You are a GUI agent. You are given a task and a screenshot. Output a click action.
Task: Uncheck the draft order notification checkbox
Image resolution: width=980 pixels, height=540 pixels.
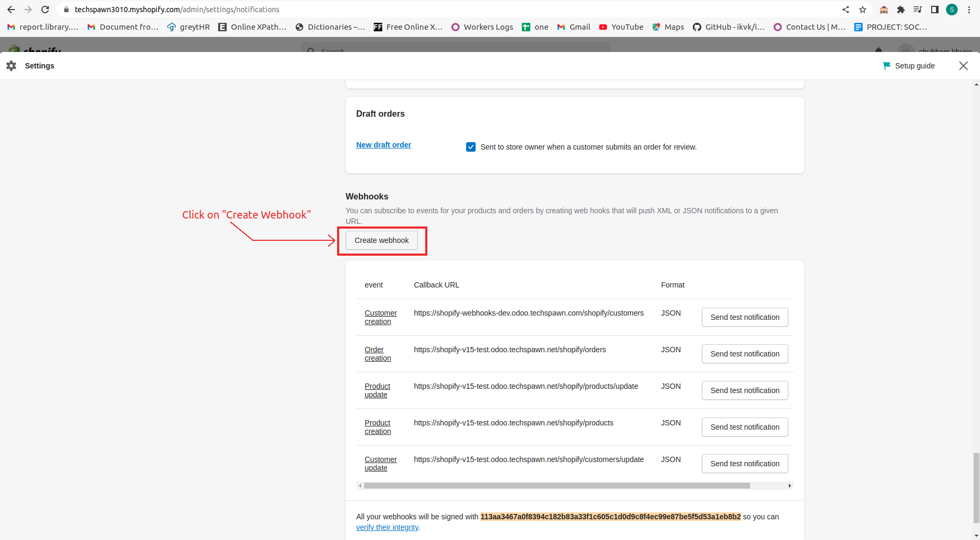click(471, 147)
